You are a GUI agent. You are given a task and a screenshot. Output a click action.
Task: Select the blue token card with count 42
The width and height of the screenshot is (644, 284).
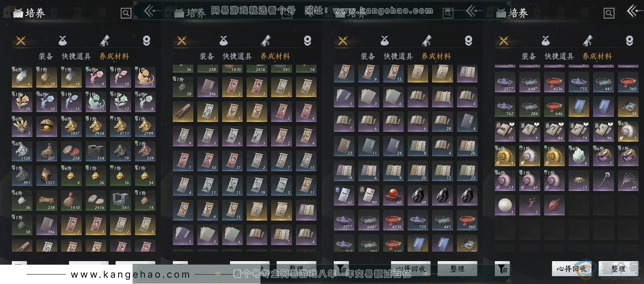tap(344, 196)
